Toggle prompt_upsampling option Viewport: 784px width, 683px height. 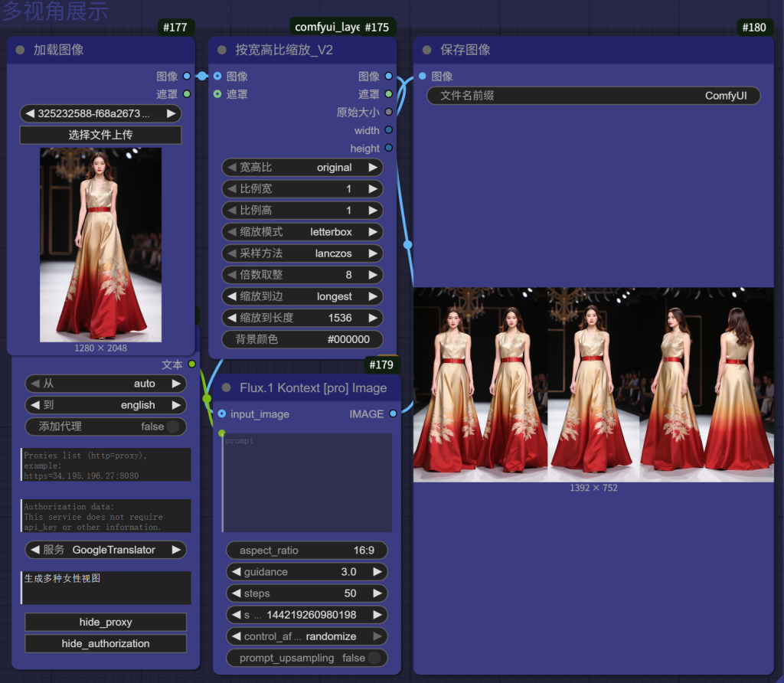(374, 658)
